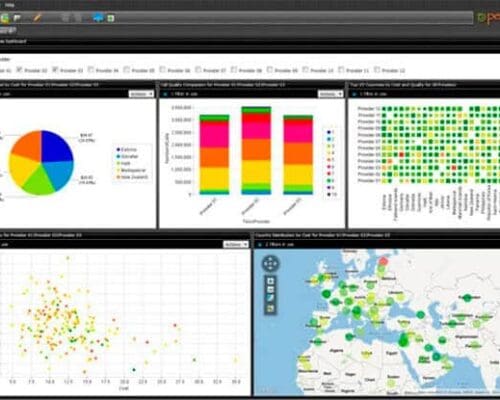Image resolution: width=500 pixels, height=400 pixels.
Task: Click the first greyed-out toolbar icon
Action: click(x=65, y=18)
